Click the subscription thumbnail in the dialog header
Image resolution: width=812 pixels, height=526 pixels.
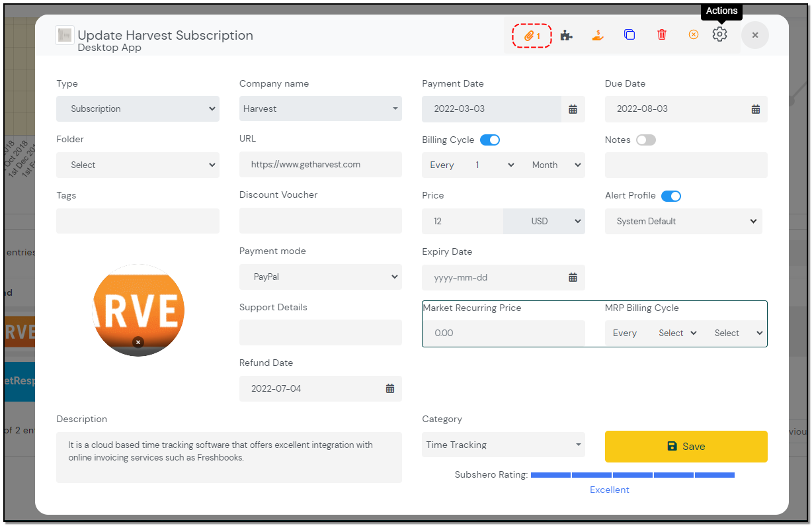[x=65, y=35]
